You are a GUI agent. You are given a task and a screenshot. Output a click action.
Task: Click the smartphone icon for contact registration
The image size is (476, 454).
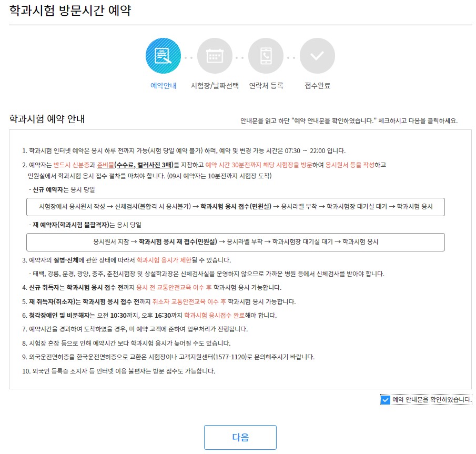(266, 55)
